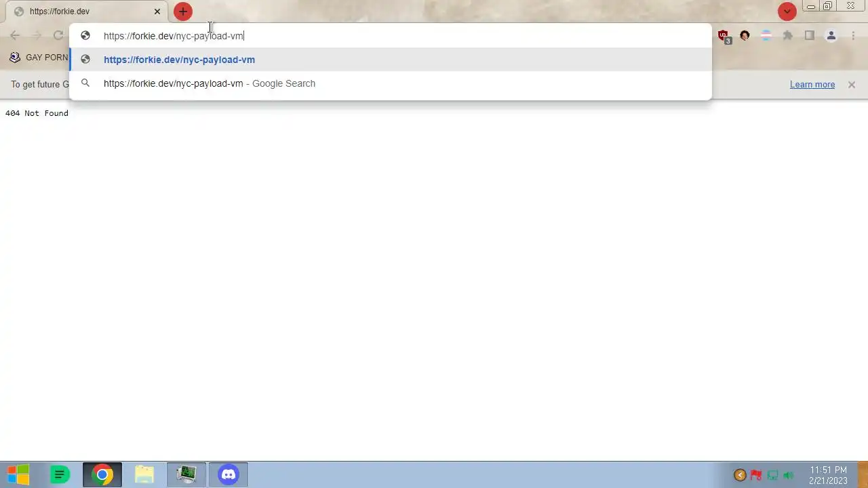Open the system monitor taskbar app
868x488 pixels.
(186, 475)
